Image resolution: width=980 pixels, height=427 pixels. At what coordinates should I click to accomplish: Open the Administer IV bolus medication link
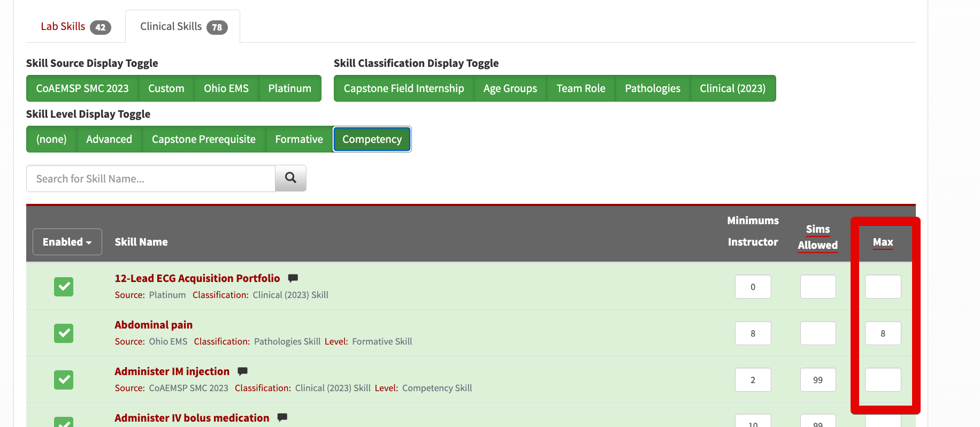[192, 418]
